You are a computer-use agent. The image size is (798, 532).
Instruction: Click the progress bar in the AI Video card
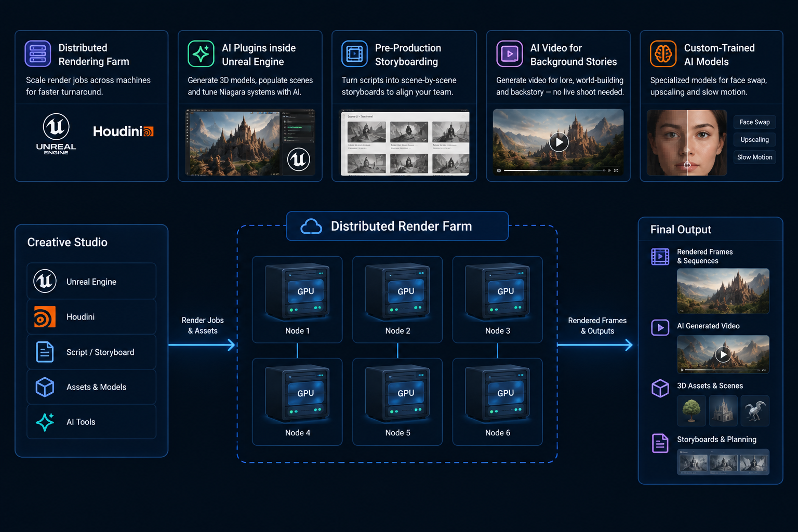(553, 170)
